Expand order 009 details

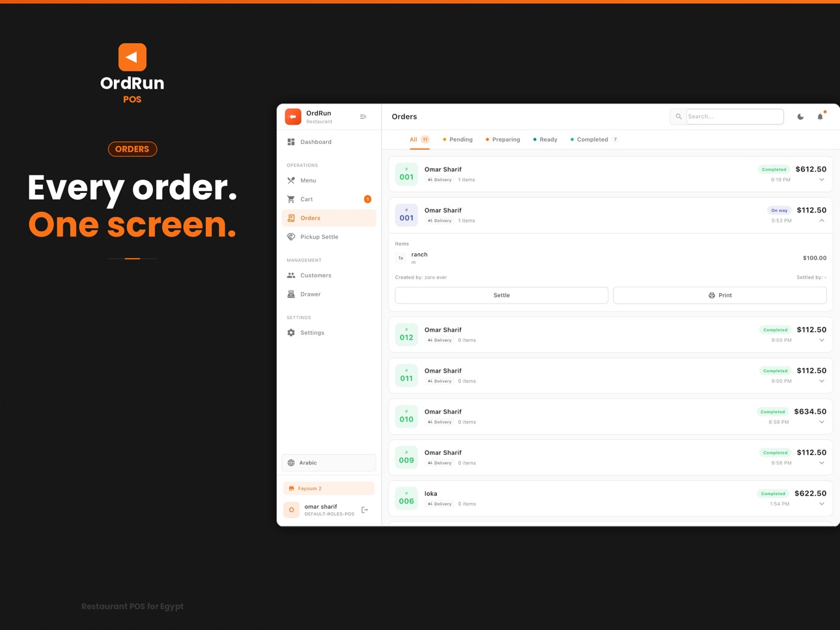[822, 463]
